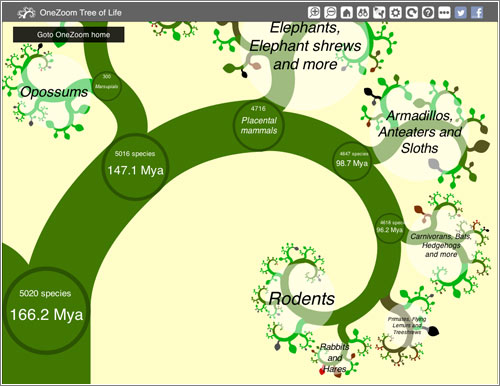Share on Facebook with the f icon
500x386 pixels.
coord(477,13)
